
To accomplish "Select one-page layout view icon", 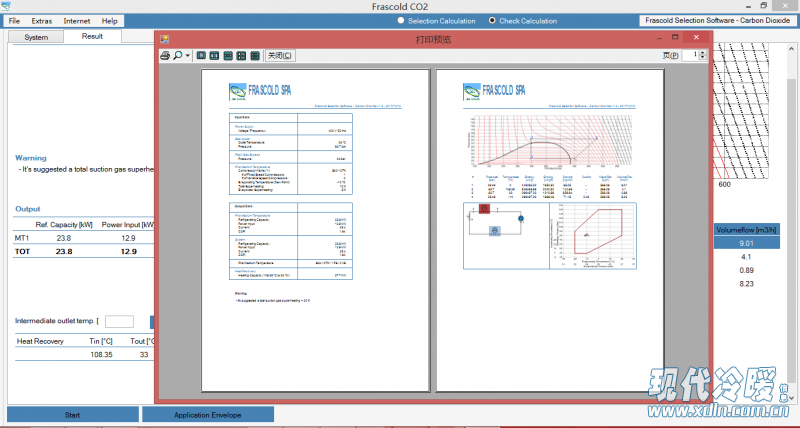I will click(x=201, y=55).
